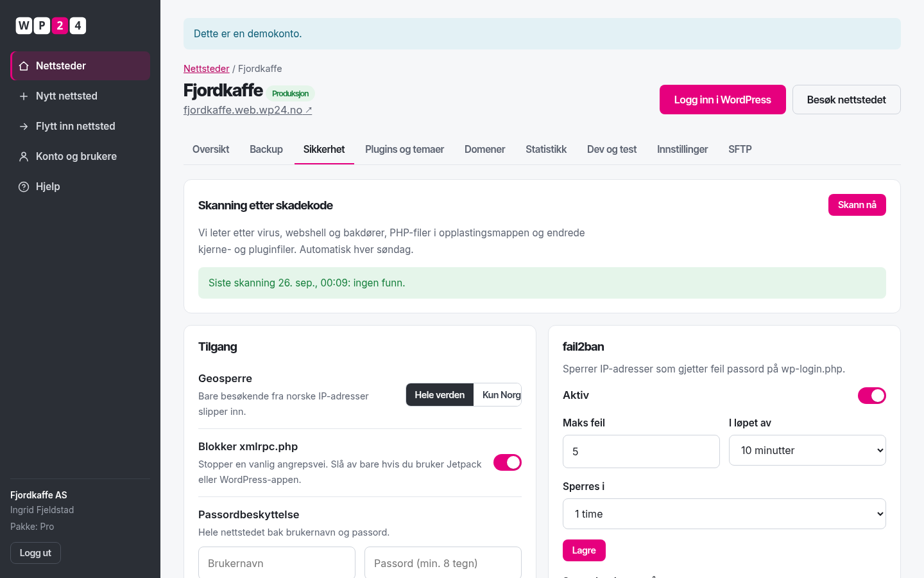The width and height of the screenshot is (924, 578).
Task: Click the Nettsteder breadcrumb link
Action: coord(206,69)
